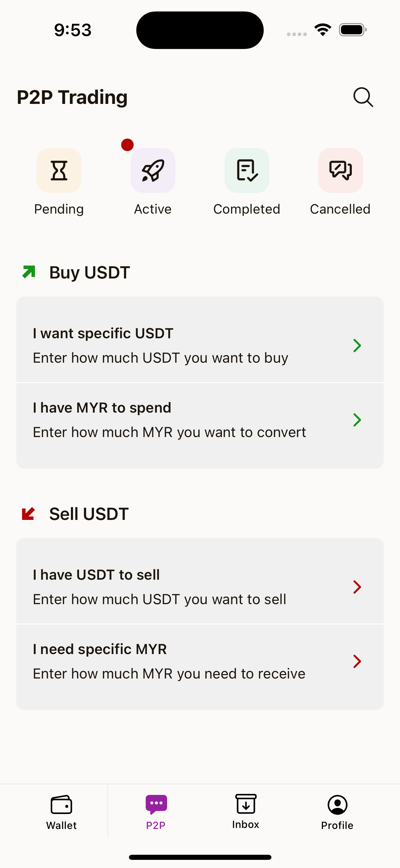This screenshot has width=400, height=868.
Task: View Completed orders checklist icon
Action: 247,170
